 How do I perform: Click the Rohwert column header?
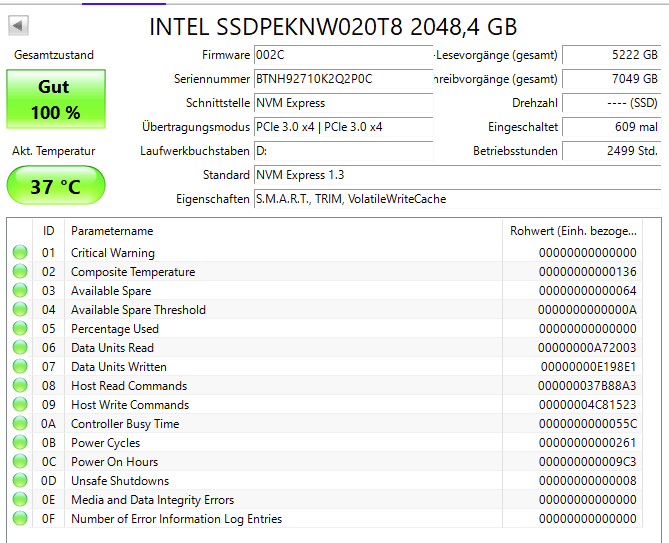pyautogui.click(x=574, y=231)
